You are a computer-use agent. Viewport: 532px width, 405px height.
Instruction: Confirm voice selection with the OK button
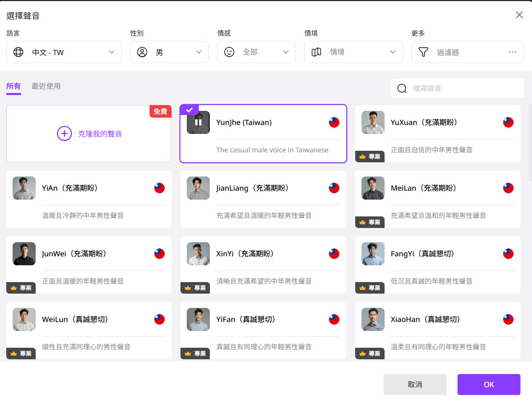[x=488, y=384]
